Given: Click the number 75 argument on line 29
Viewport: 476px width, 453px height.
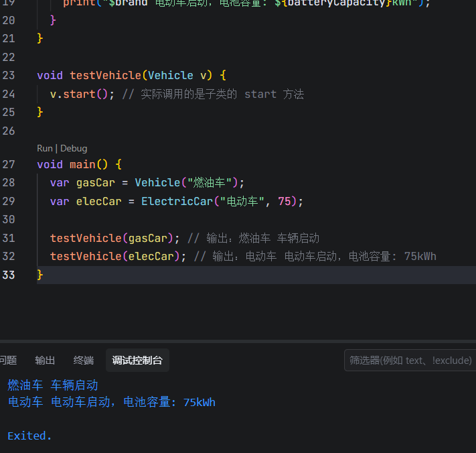Looking at the screenshot, I should point(285,202).
